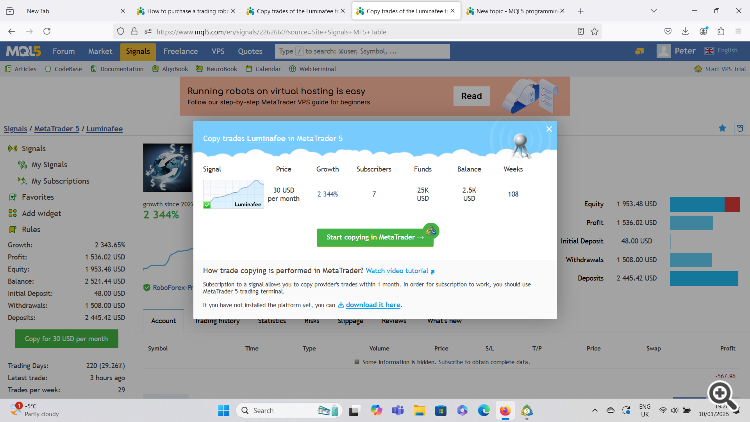Open messages icon next to Peter
The image size is (750, 422).
pyautogui.click(x=640, y=51)
